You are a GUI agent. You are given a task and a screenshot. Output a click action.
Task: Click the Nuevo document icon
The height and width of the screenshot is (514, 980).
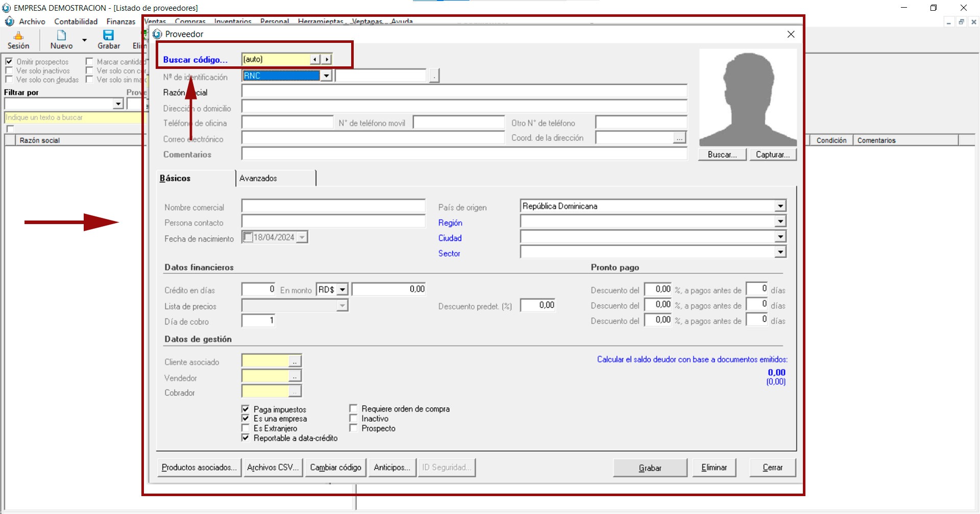pos(61,35)
